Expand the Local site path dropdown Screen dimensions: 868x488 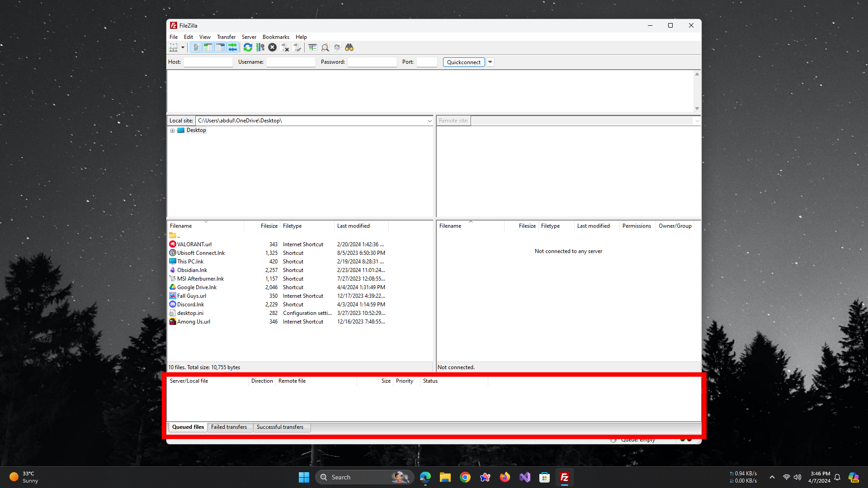click(x=429, y=121)
